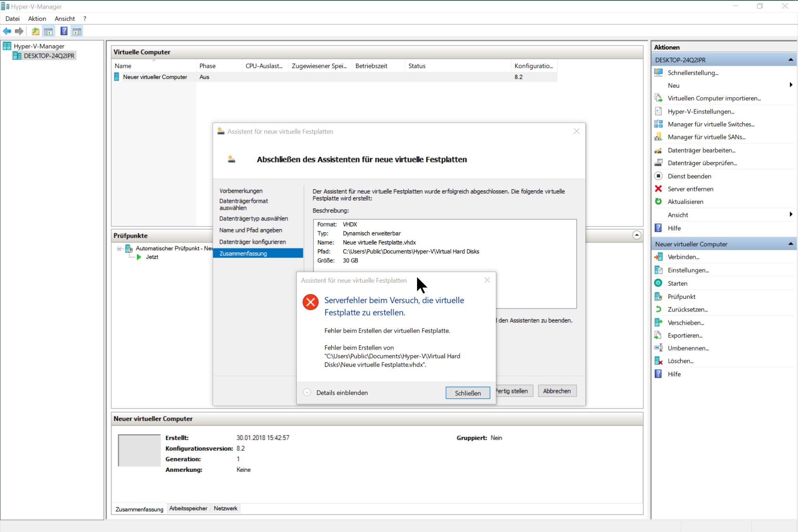Click the VM preview thumbnail
798x532 pixels.
click(x=139, y=450)
